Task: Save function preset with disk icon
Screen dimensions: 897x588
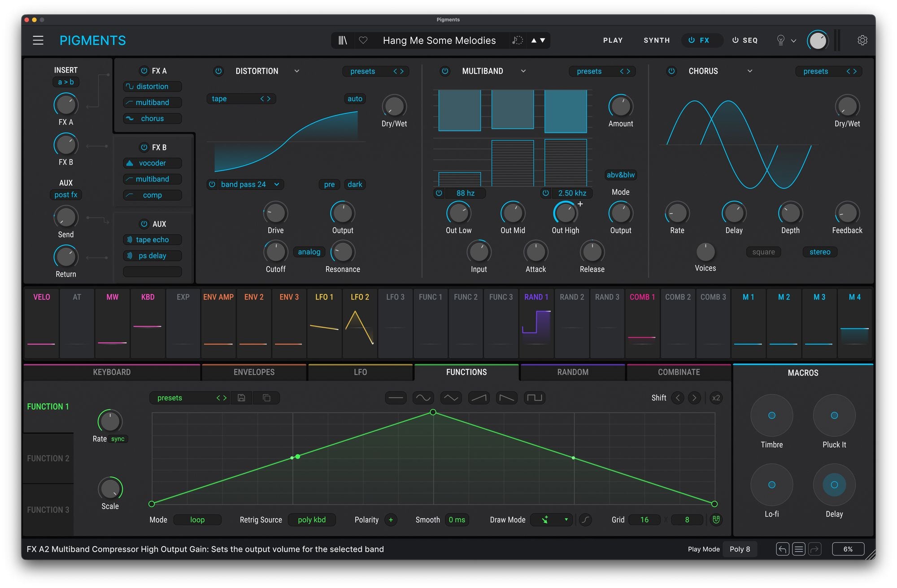Action: 241,398
